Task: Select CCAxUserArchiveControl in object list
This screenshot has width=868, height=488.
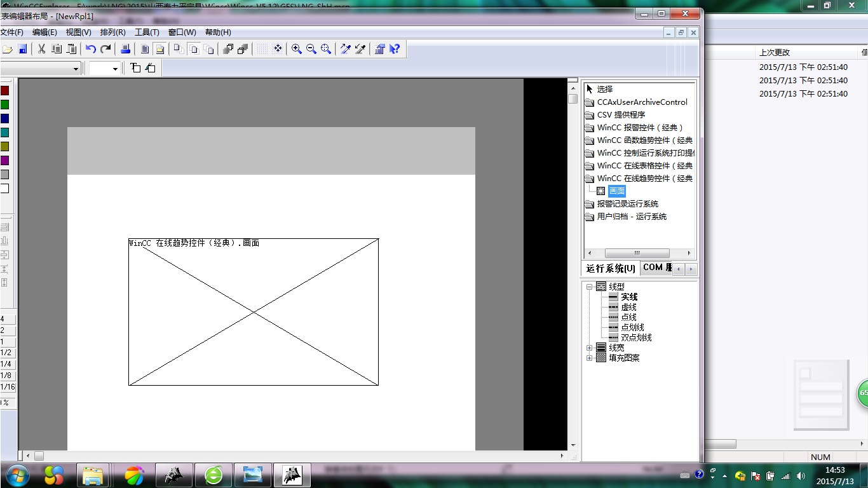Action: click(x=642, y=102)
